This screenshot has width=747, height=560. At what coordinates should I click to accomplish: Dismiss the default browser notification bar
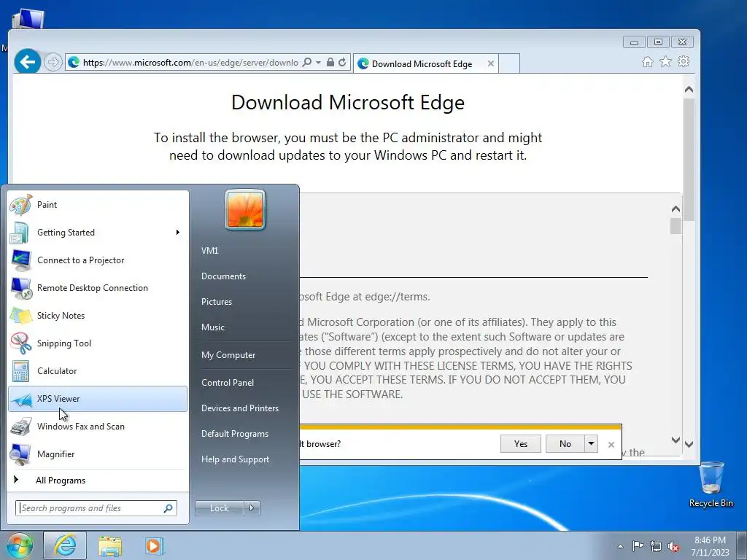click(x=611, y=445)
